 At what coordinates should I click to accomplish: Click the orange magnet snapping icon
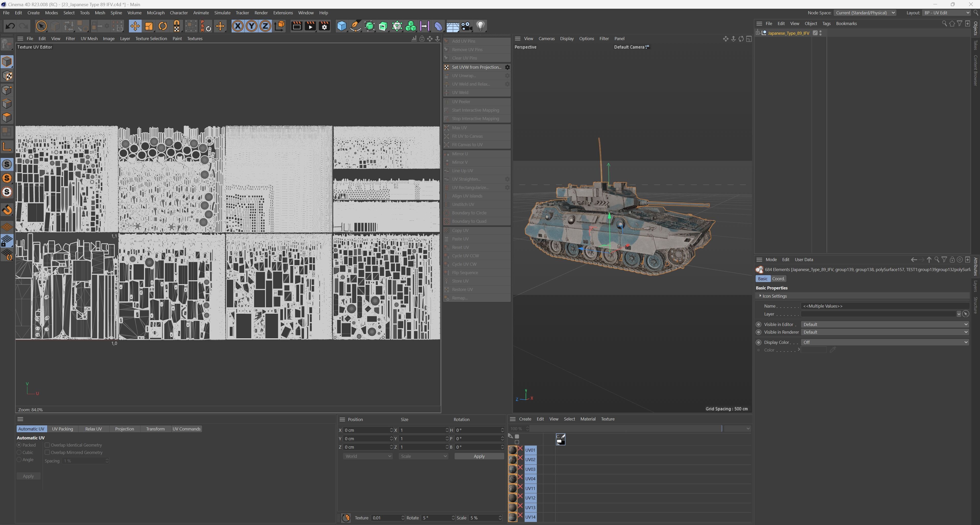[7, 210]
